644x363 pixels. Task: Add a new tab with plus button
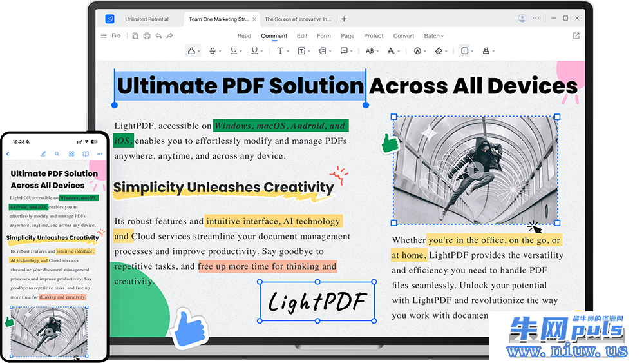pos(344,19)
